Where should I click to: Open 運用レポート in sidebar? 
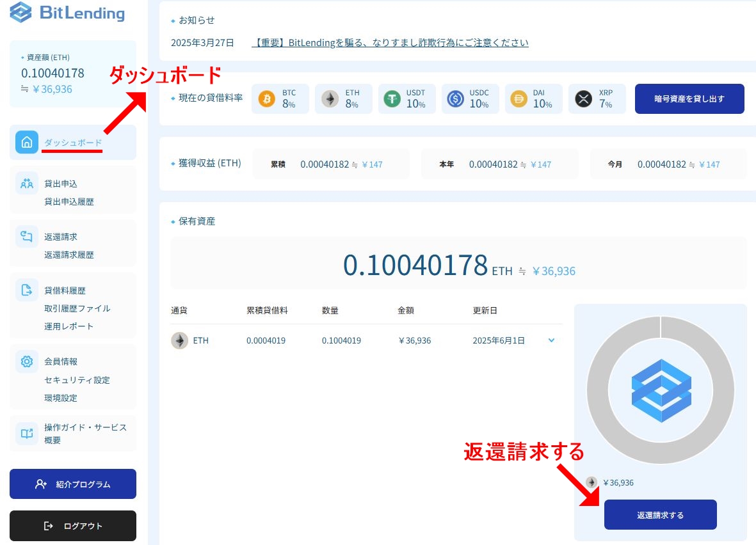(69, 326)
